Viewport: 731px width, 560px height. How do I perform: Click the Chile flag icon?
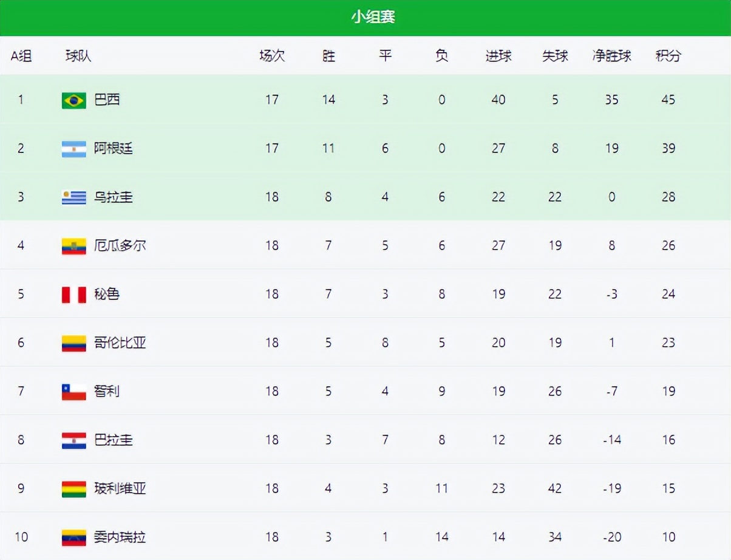tap(73, 392)
